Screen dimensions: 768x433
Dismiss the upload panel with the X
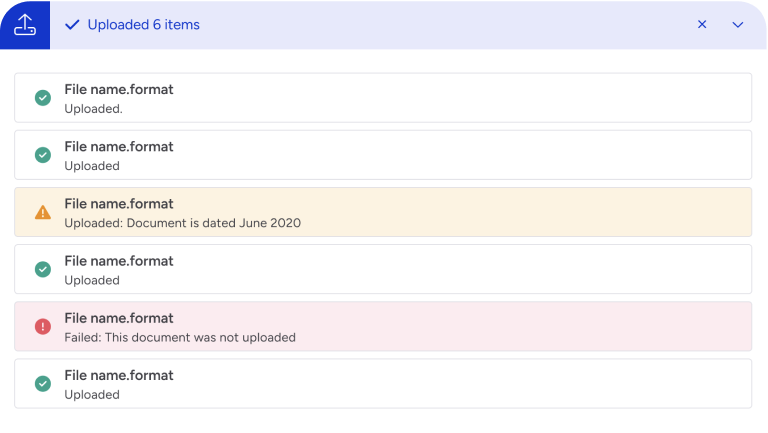coord(702,25)
